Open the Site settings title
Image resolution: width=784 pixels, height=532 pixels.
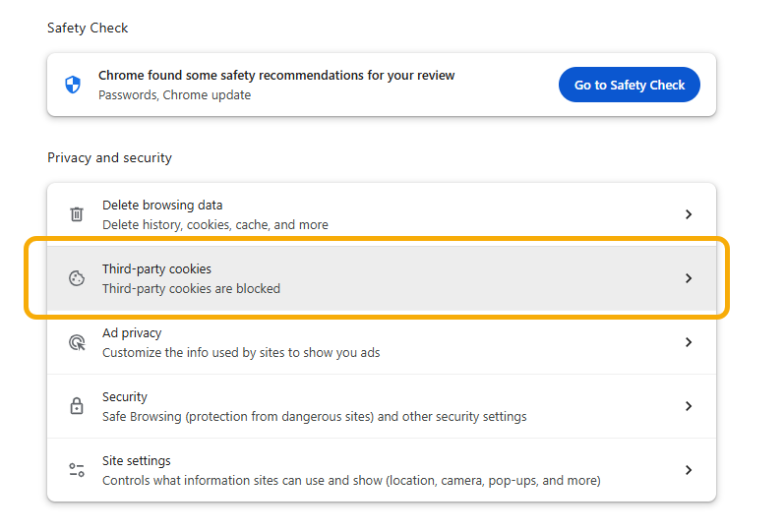[137, 460]
